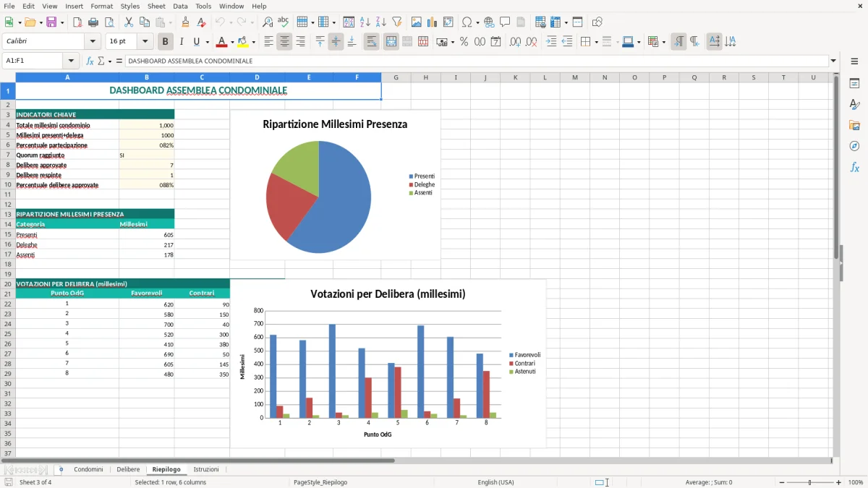This screenshot has height=488, width=868.
Task: Expand the Name Box dropdown
Action: 71,61
